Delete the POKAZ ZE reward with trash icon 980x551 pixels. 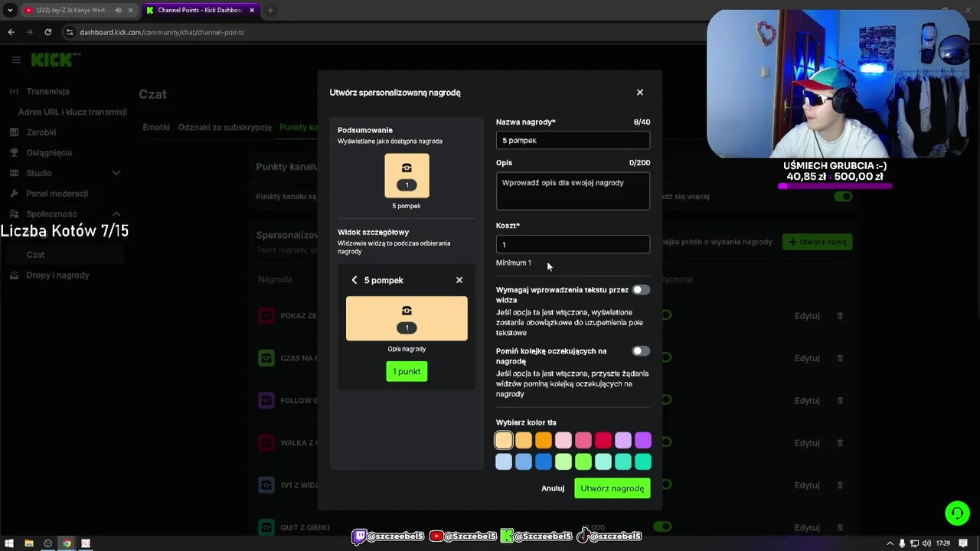point(840,316)
